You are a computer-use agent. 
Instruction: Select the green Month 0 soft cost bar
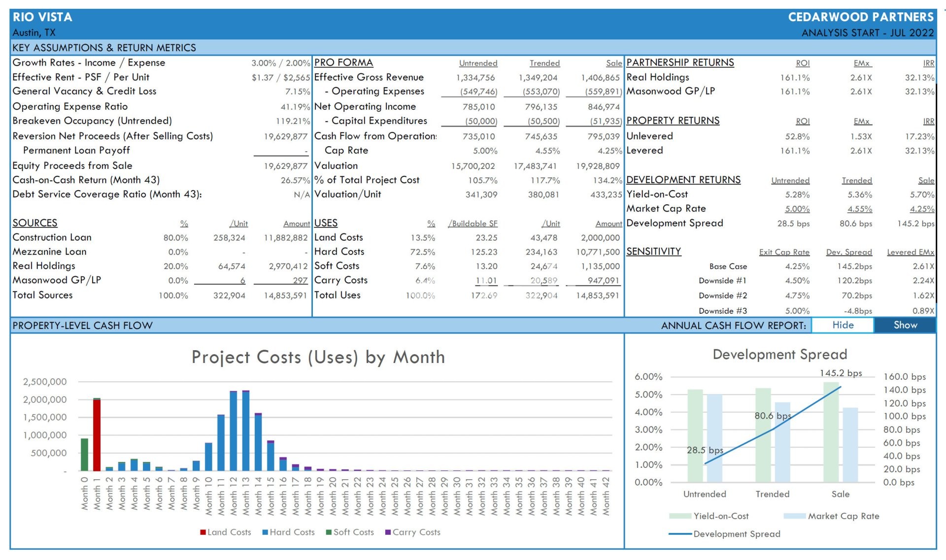tap(85, 454)
